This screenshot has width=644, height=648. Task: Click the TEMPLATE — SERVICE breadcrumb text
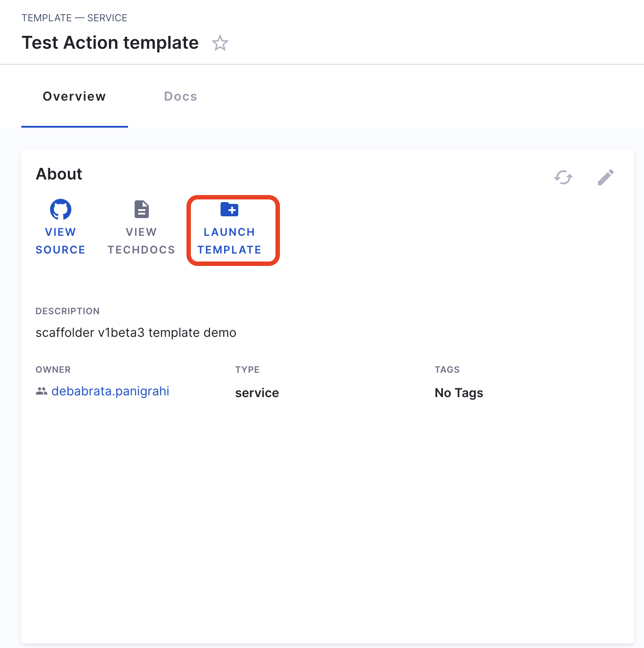74,18
